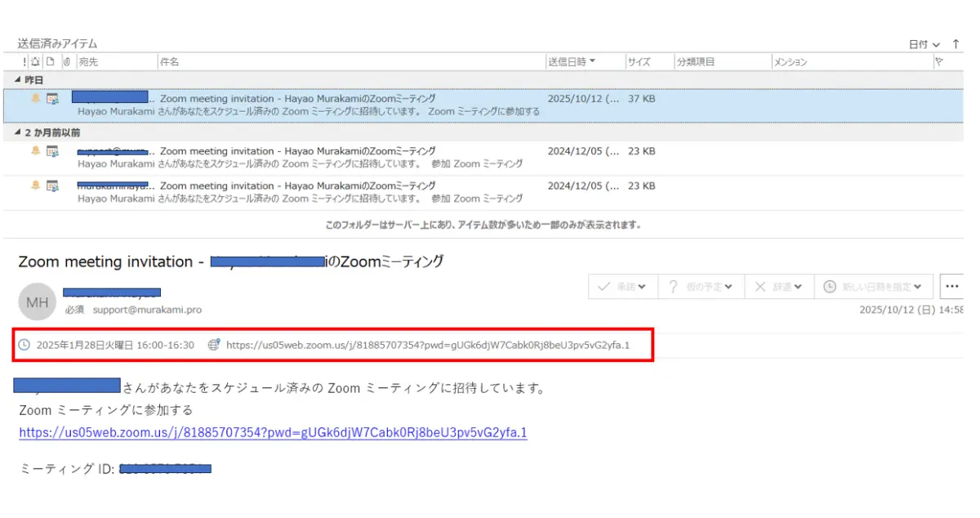Open the 辞退 decline dropdown
Image resolution: width=980 pixels, height=518 pixels.
tap(779, 287)
